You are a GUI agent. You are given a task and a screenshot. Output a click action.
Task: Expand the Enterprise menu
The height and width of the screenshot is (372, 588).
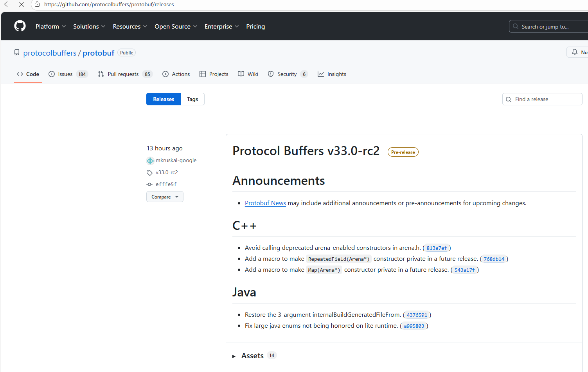tap(221, 26)
